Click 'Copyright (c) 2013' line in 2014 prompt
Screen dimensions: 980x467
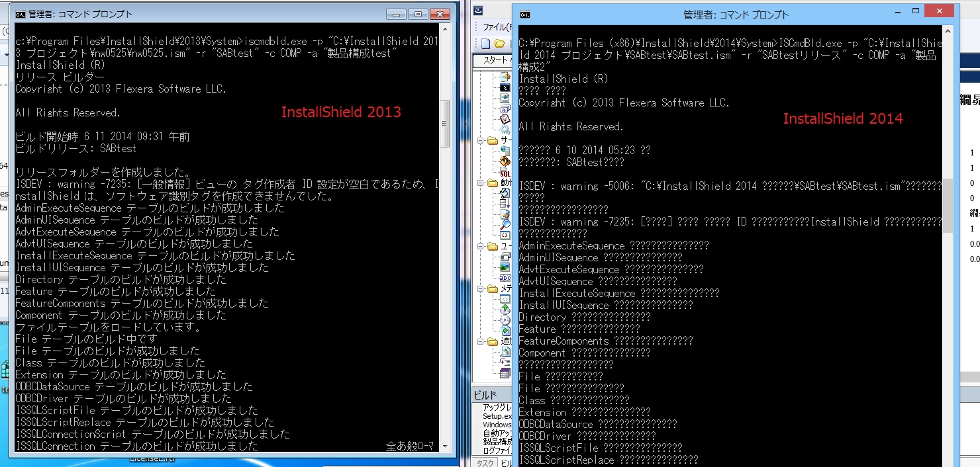(624, 103)
